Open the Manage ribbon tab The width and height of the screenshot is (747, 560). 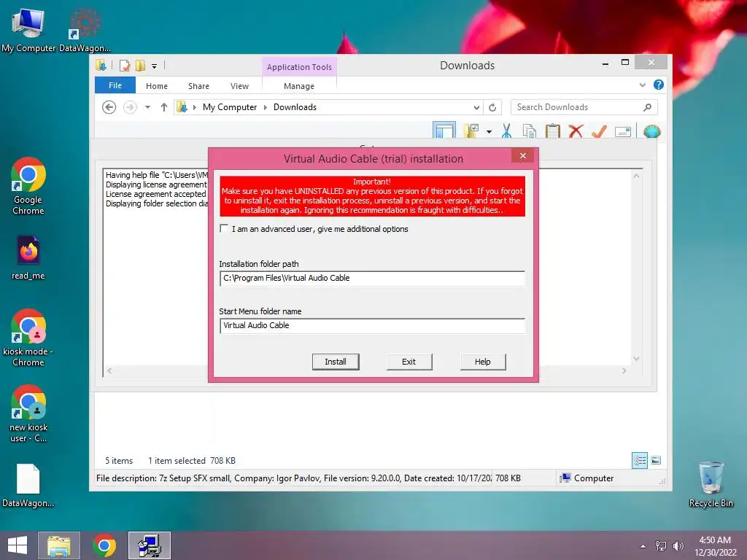298,86
